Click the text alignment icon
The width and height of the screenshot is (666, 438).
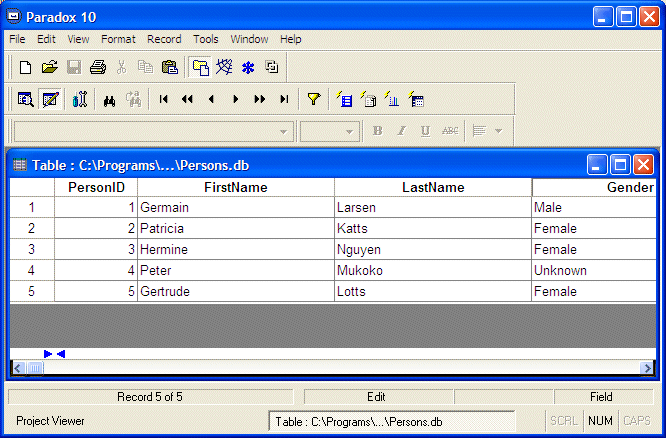tap(480, 131)
